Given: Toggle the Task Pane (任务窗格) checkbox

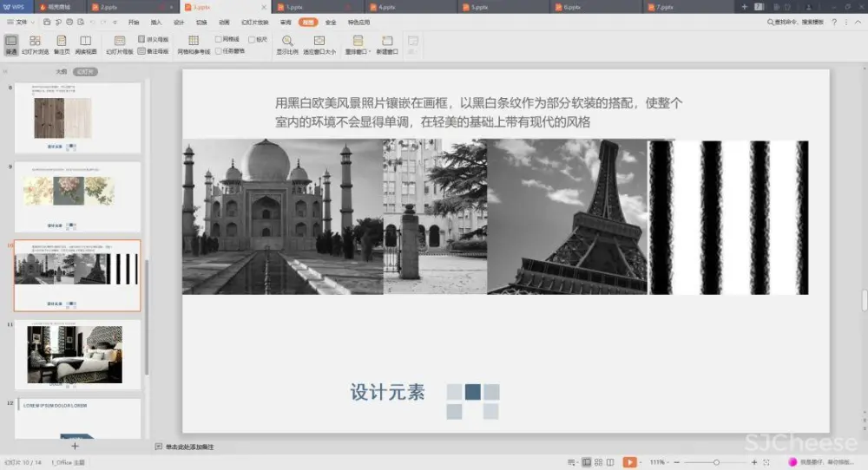Looking at the screenshot, I should 218,51.
